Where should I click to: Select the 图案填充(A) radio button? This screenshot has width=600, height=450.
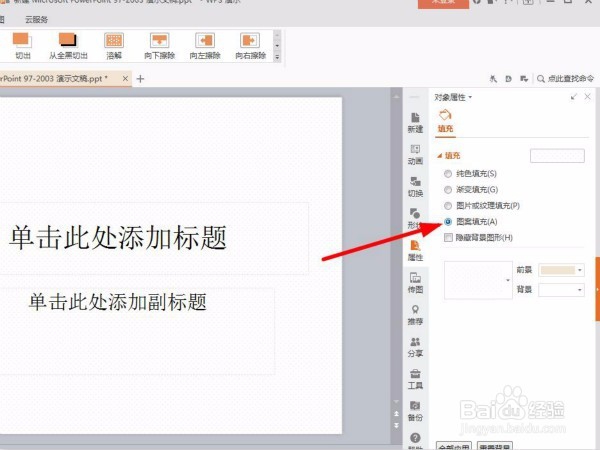(x=448, y=222)
